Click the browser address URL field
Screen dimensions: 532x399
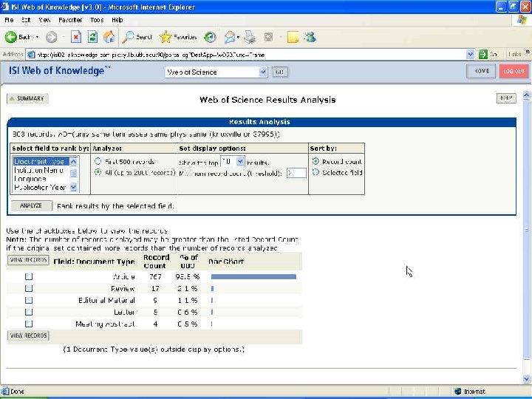coord(250,55)
